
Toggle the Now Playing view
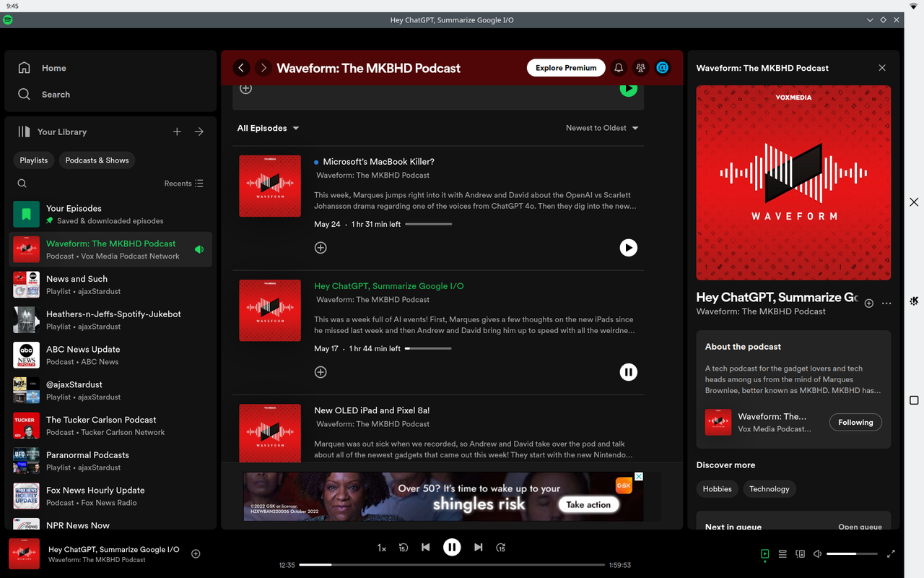click(764, 554)
